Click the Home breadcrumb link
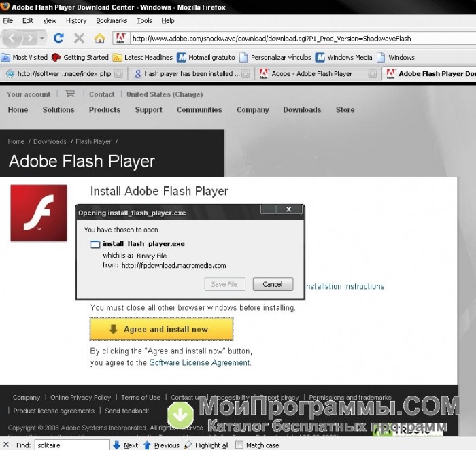 [16, 141]
